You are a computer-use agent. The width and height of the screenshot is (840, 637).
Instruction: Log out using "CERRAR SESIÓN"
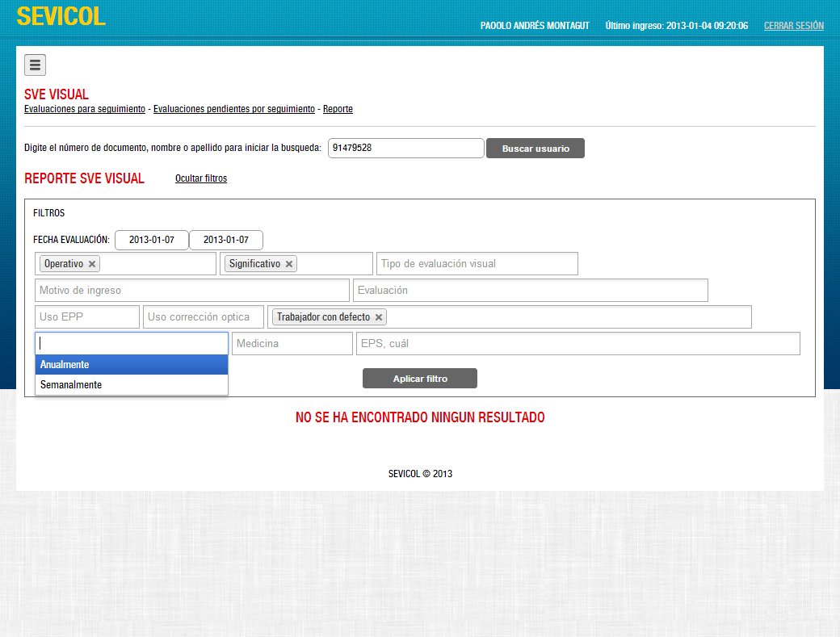(793, 25)
